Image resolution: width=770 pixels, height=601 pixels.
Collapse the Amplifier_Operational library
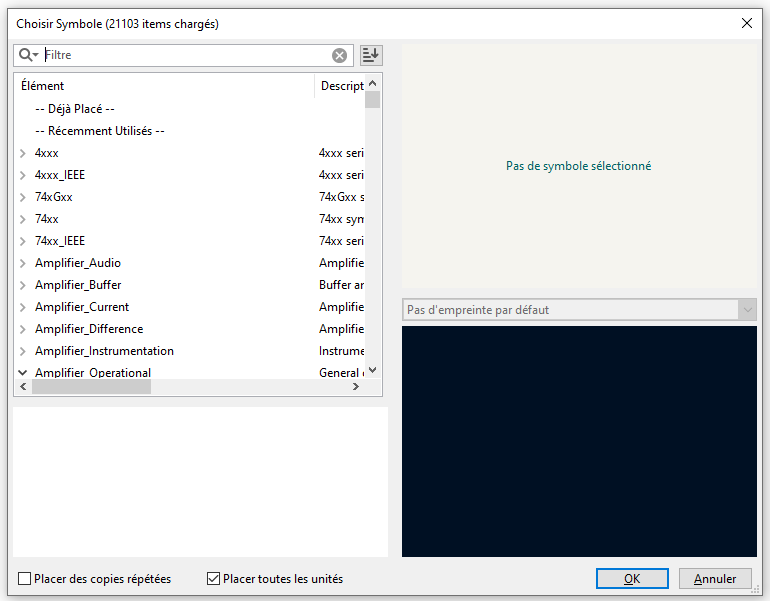tap(23, 373)
